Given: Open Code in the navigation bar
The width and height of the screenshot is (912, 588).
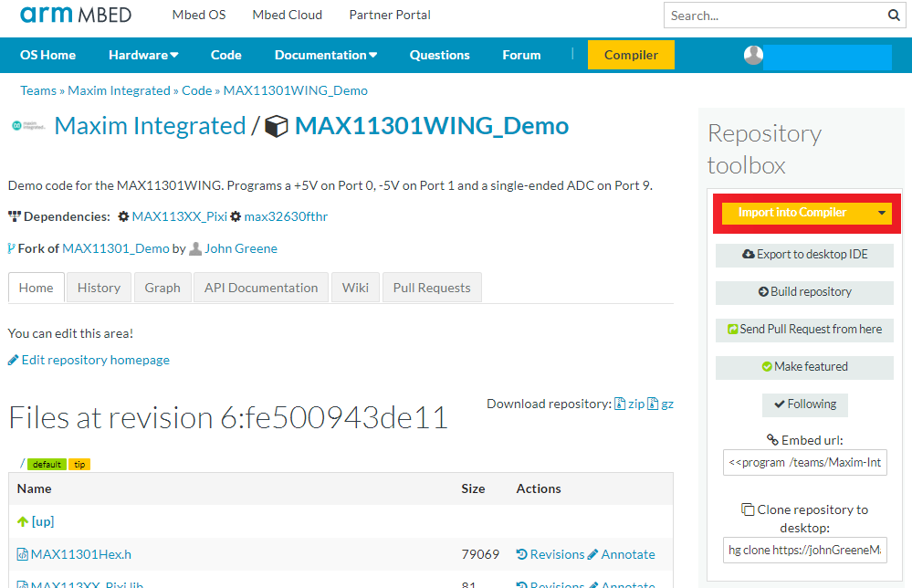Looking at the screenshot, I should pyautogui.click(x=225, y=56).
